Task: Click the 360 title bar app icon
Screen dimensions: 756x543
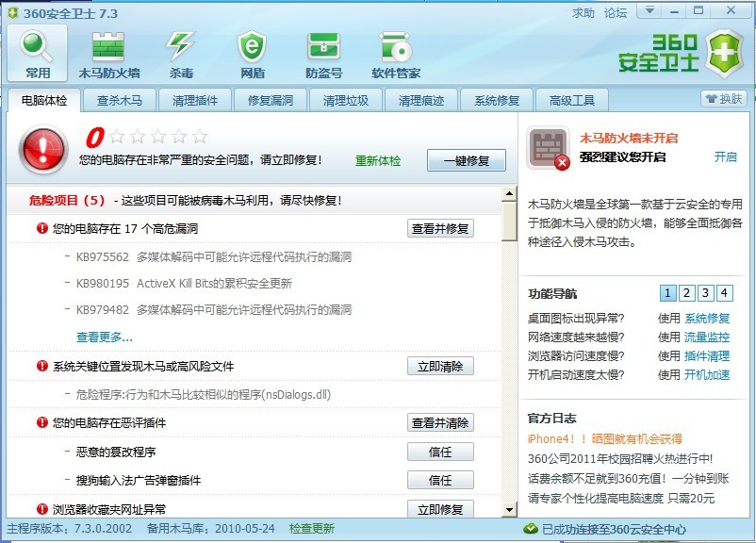Action: pyautogui.click(x=13, y=13)
